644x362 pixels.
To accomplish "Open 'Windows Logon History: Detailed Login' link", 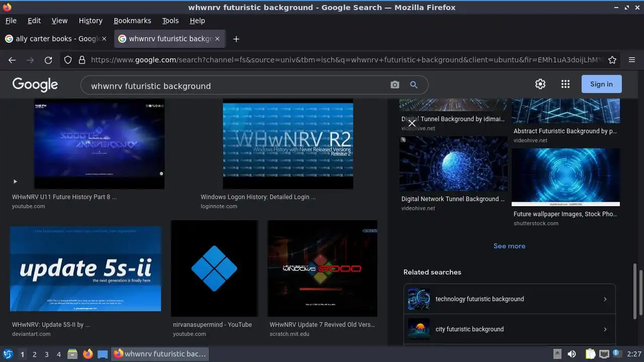I will point(258,197).
